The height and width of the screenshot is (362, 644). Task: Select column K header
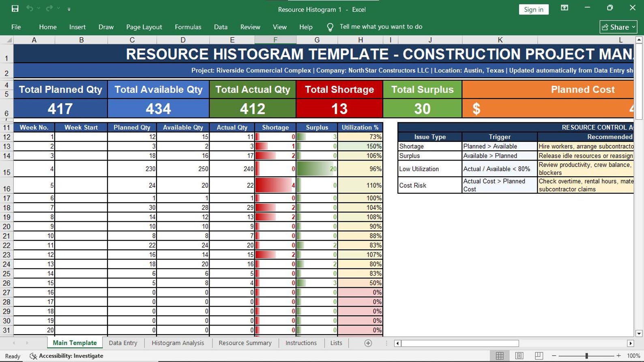point(500,40)
